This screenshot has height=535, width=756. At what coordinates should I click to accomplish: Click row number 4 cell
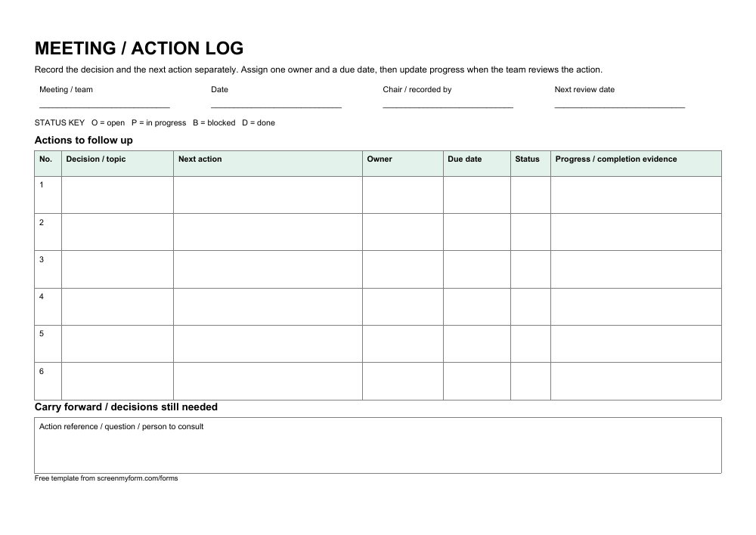tap(48, 307)
